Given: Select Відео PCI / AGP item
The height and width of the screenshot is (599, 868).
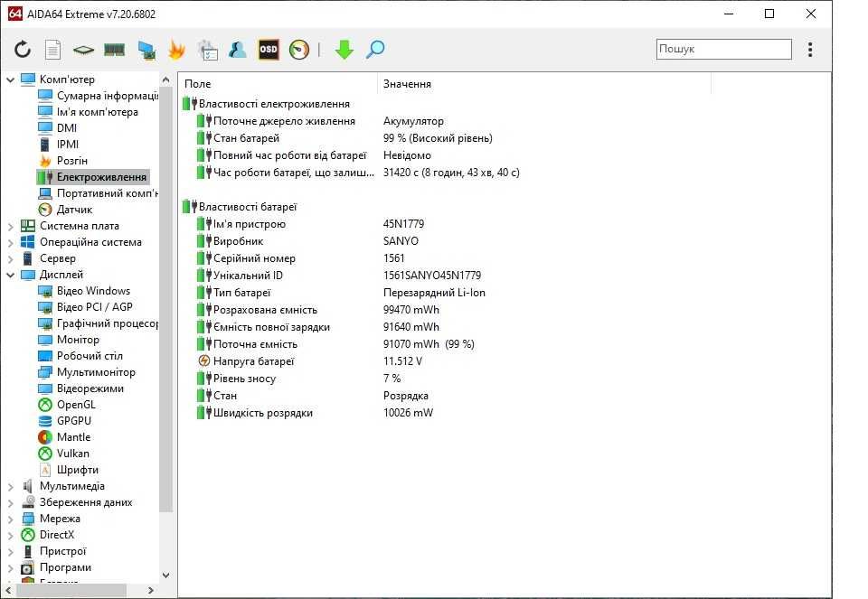Looking at the screenshot, I should point(85,307).
